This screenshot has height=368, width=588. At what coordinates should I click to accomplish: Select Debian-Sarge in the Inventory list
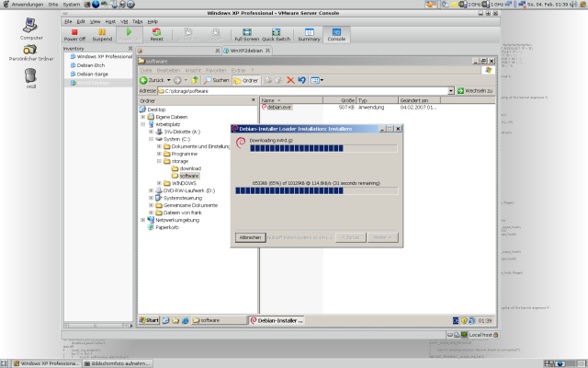tap(92, 74)
